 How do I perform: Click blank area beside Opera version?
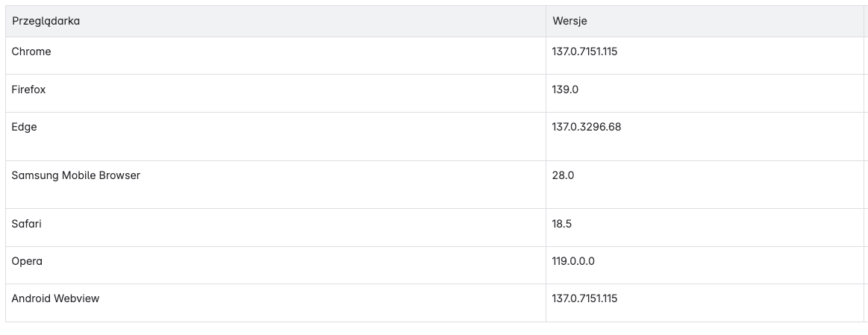pos(731,265)
